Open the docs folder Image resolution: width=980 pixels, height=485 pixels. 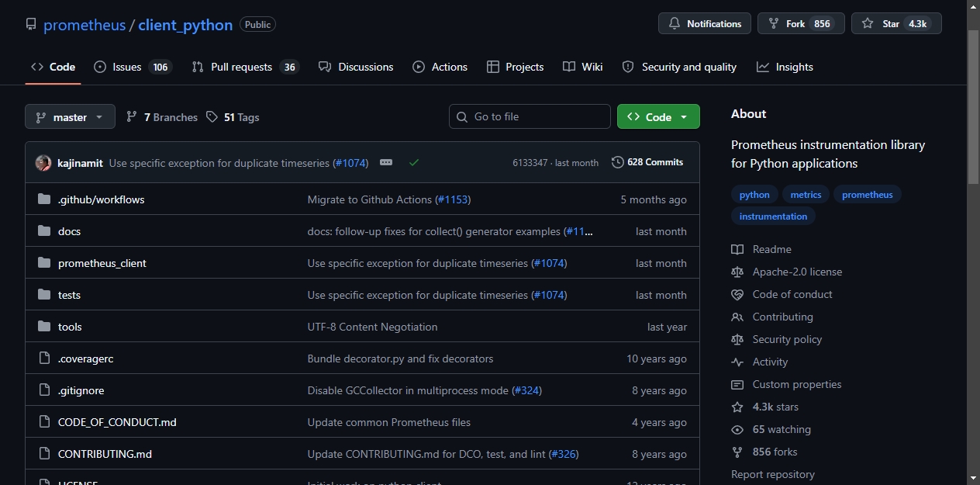(69, 231)
